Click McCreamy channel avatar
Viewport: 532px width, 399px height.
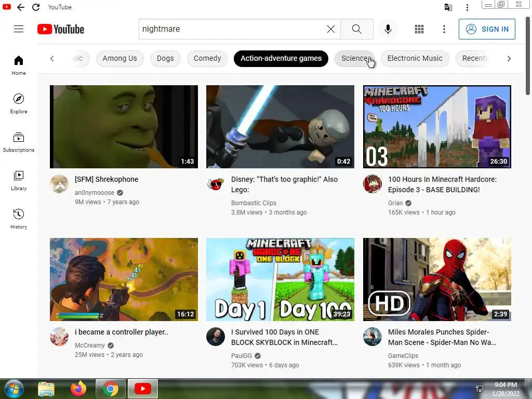click(59, 337)
